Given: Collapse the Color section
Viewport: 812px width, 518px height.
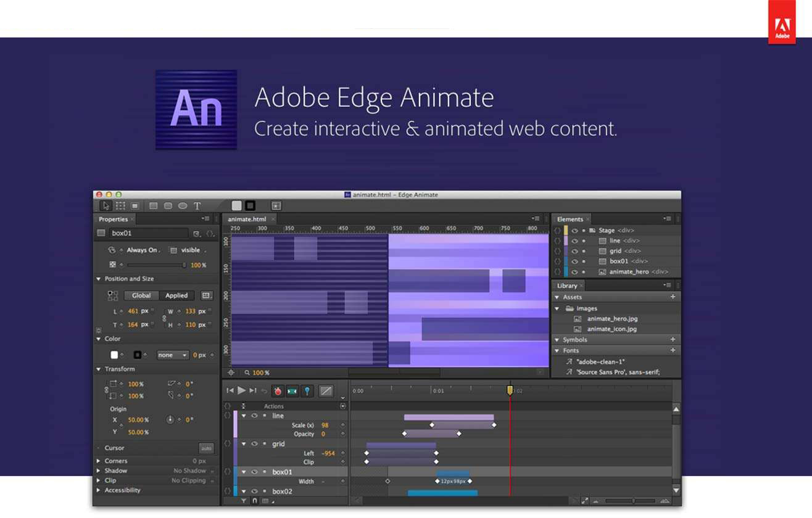Looking at the screenshot, I should pyautogui.click(x=98, y=339).
